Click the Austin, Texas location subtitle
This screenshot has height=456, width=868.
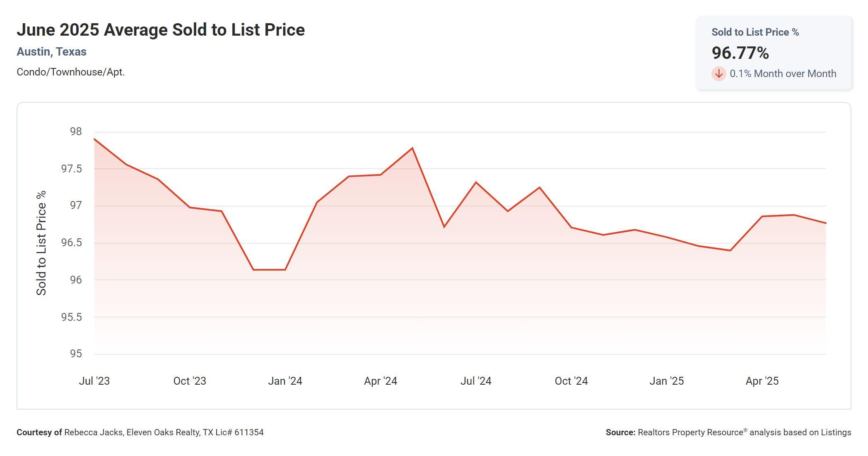click(x=51, y=52)
